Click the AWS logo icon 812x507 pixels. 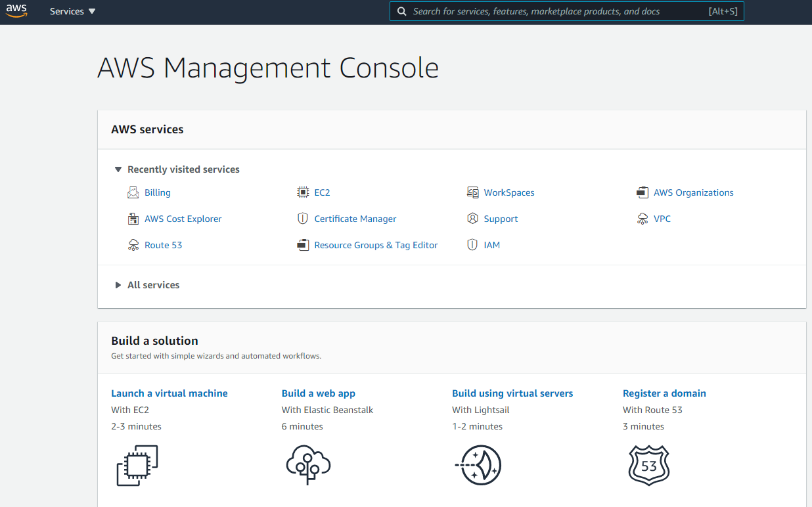17,11
